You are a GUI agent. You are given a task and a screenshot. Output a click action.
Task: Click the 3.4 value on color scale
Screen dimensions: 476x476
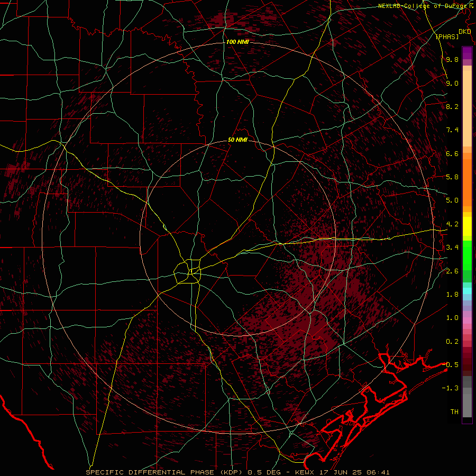(452, 248)
